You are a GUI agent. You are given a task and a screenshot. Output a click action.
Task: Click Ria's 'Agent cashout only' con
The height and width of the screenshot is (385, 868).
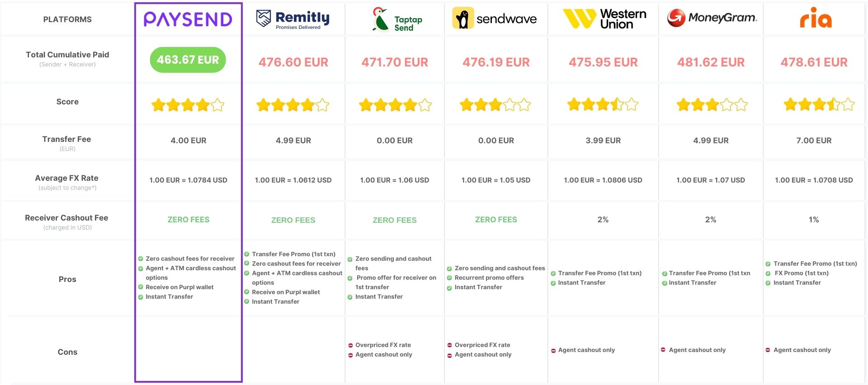coord(802,350)
